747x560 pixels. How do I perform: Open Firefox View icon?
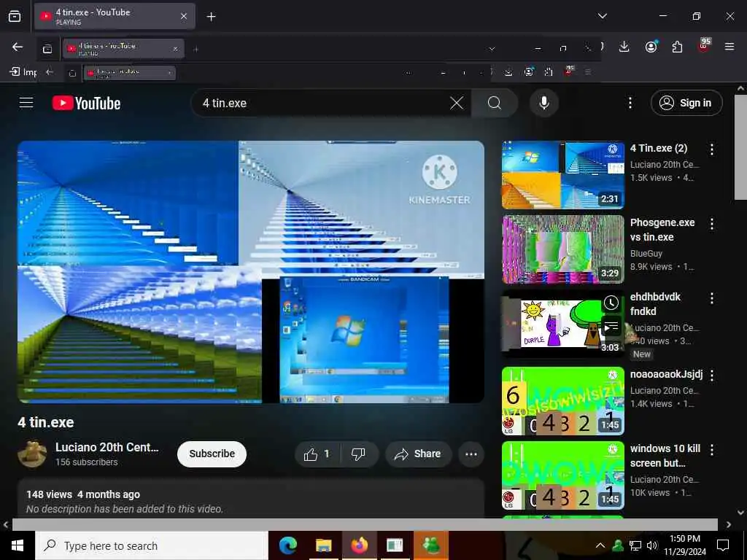pyautogui.click(x=15, y=16)
